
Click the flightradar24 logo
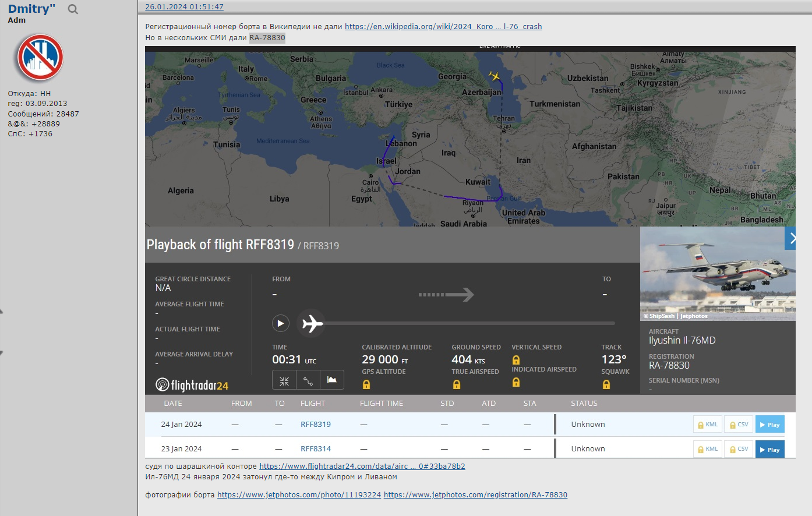tap(192, 385)
